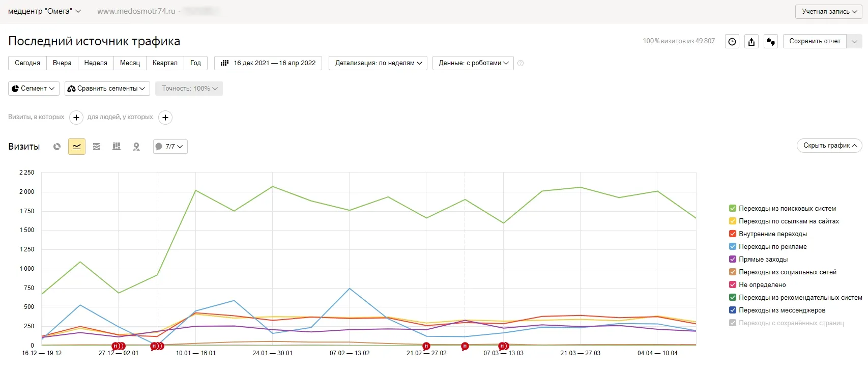Switch to stacked area chart view
Image resolution: width=868 pixels, height=371 pixels.
click(97, 147)
